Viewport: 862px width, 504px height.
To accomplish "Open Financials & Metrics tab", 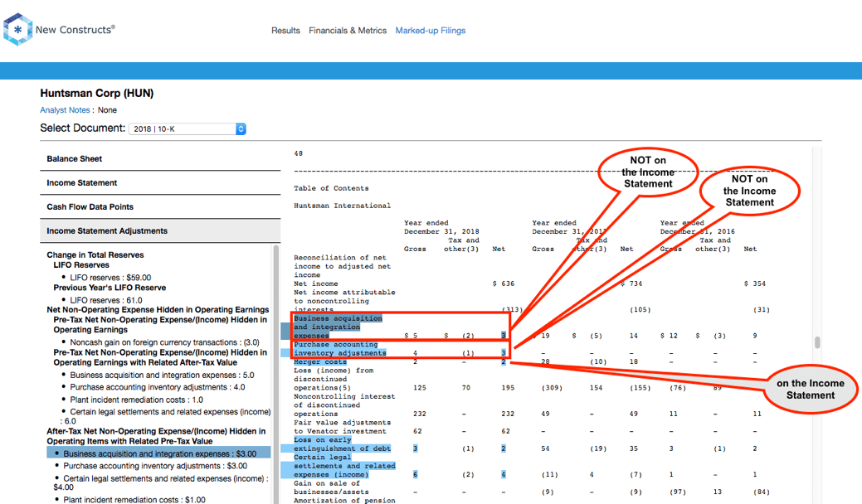I will (348, 31).
